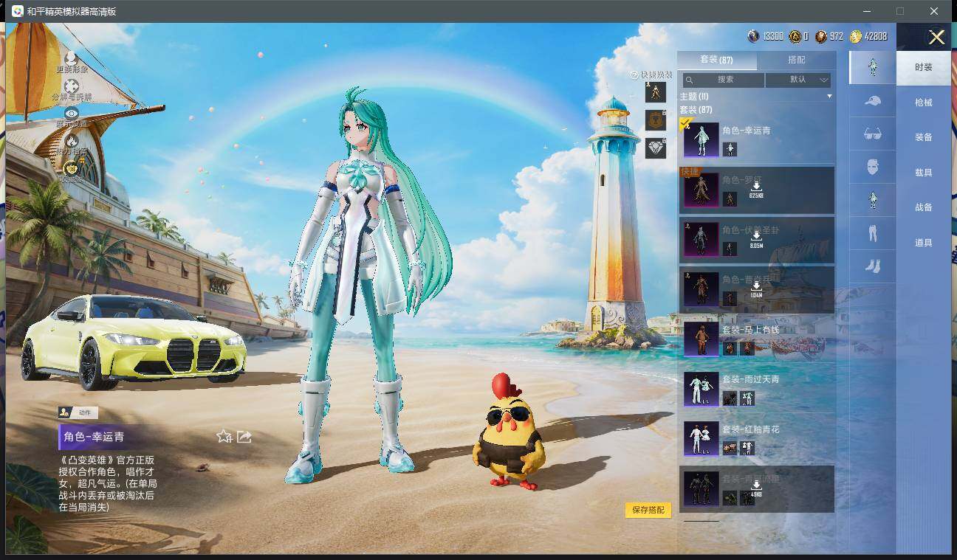Image resolution: width=957 pixels, height=560 pixels.
Task: Select the hat category icon
Action: tap(872, 100)
